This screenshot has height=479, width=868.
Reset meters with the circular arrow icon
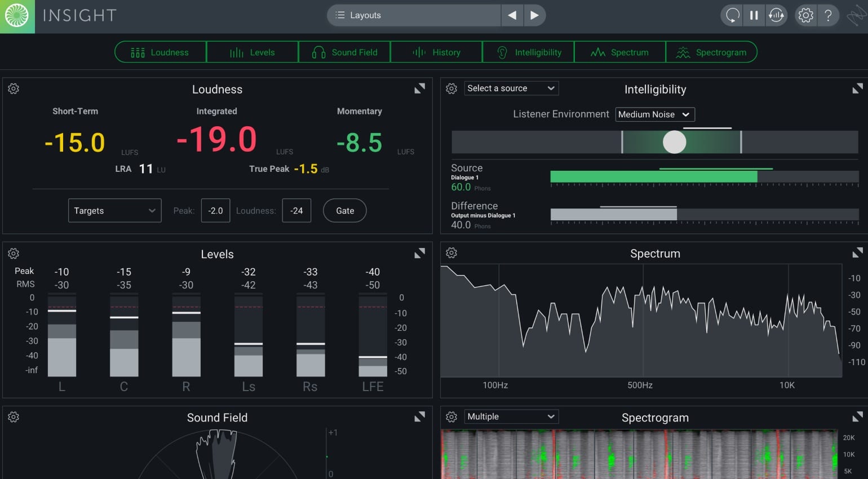(x=732, y=15)
